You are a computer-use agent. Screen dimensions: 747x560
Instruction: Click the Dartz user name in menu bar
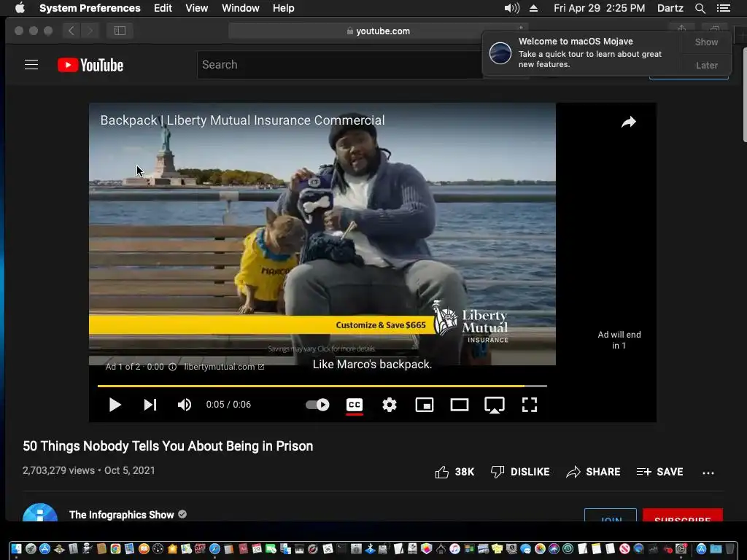pos(670,8)
